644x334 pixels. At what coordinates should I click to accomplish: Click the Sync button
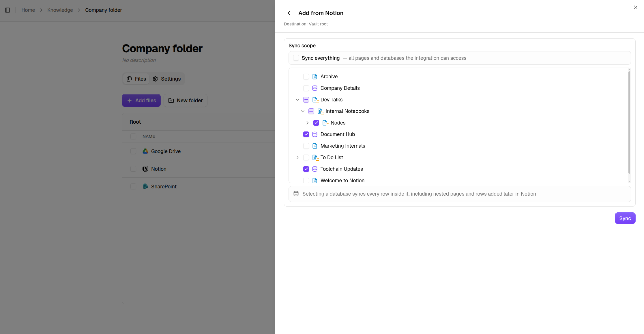[625, 218]
